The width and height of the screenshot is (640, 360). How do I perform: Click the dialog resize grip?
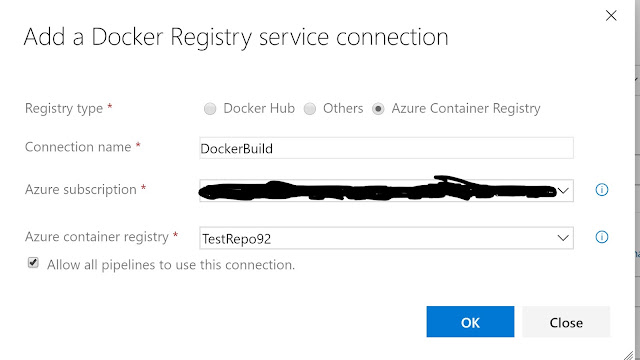[x=629, y=355]
